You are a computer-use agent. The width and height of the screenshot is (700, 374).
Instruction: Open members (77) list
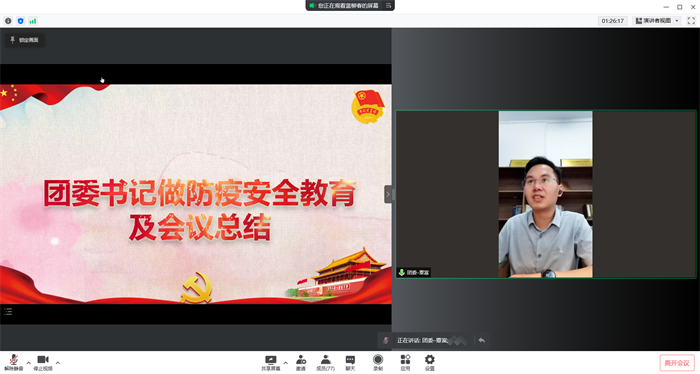pyautogui.click(x=325, y=363)
